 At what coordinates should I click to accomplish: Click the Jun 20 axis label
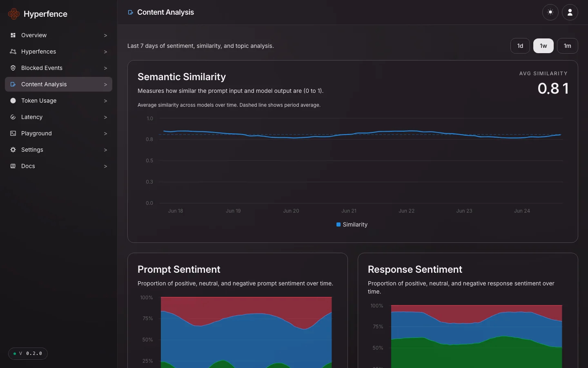pos(291,211)
